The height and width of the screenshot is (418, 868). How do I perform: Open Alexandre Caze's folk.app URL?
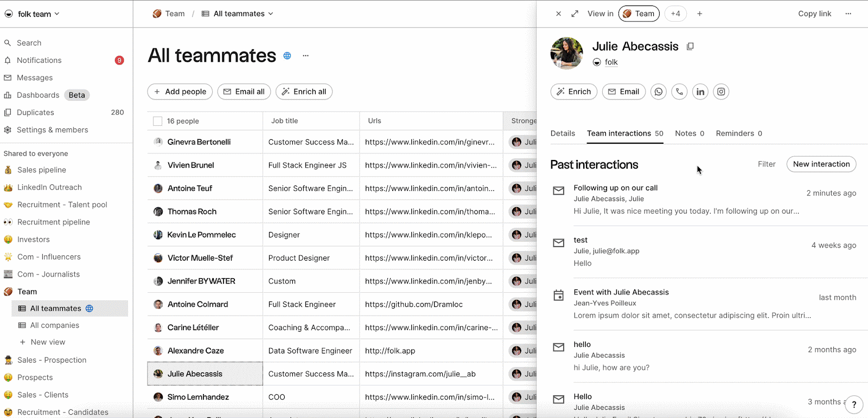(x=390, y=351)
